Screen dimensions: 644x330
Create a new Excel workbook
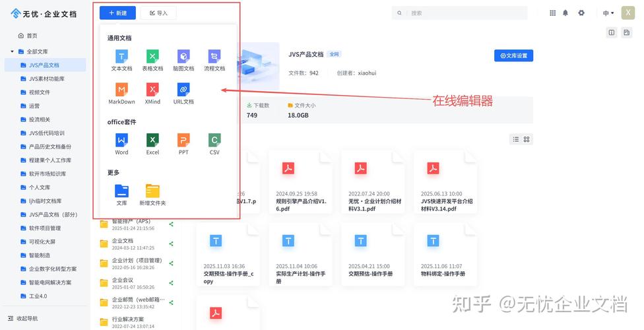152,145
